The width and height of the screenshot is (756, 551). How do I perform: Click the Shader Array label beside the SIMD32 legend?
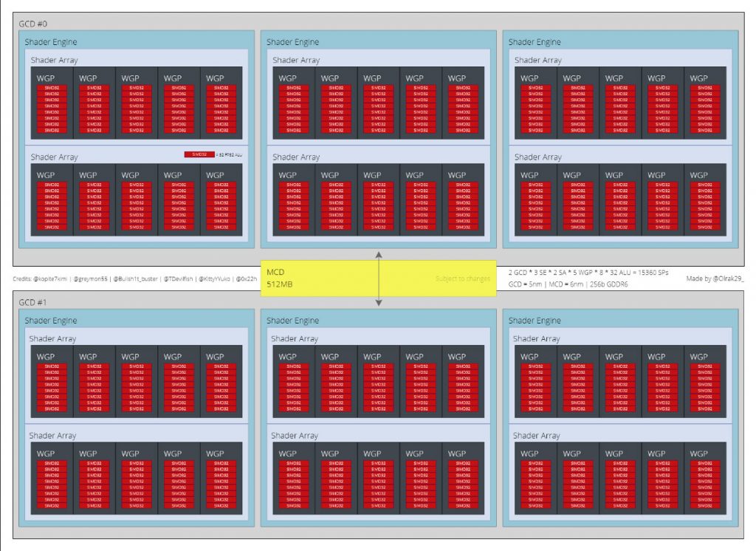point(54,157)
